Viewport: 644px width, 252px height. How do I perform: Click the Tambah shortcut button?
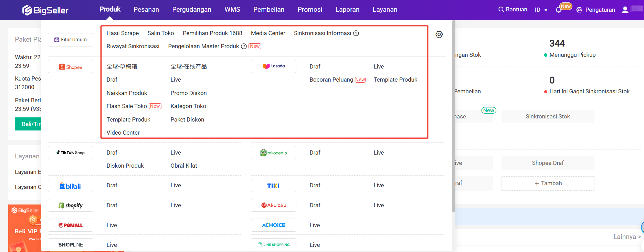click(548, 183)
